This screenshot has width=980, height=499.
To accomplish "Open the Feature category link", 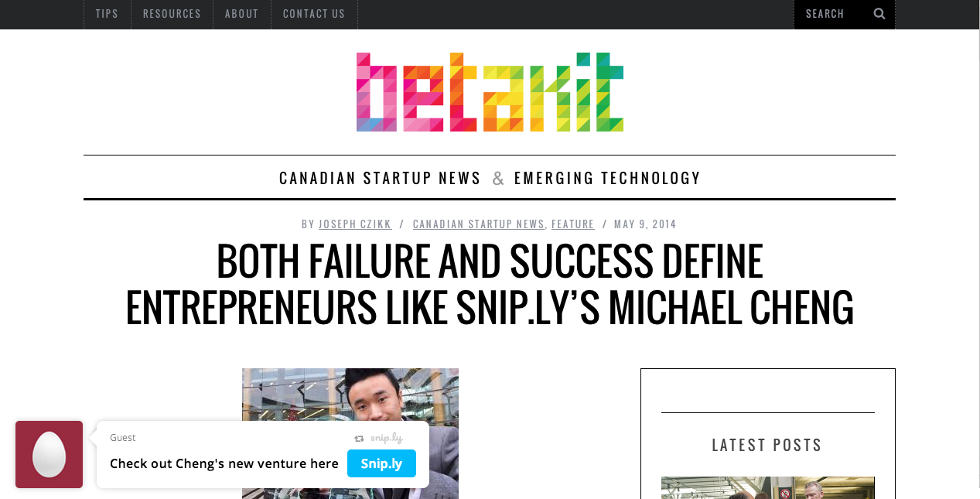I will click(x=573, y=224).
